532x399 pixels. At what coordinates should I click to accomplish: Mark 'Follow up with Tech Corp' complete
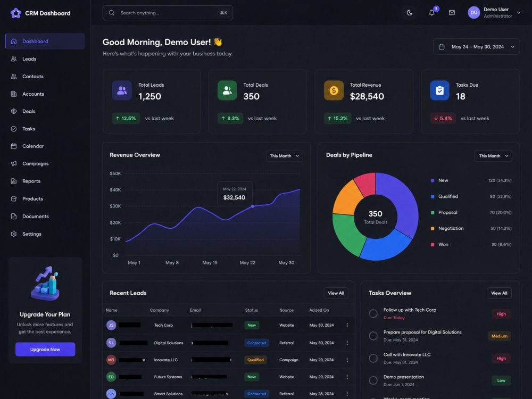(x=373, y=313)
